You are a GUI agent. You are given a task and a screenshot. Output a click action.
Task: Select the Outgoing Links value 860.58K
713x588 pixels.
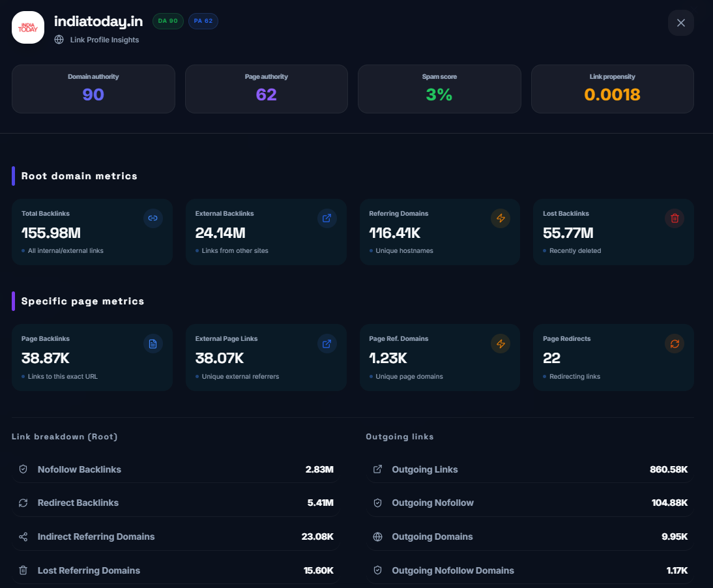pyautogui.click(x=669, y=469)
